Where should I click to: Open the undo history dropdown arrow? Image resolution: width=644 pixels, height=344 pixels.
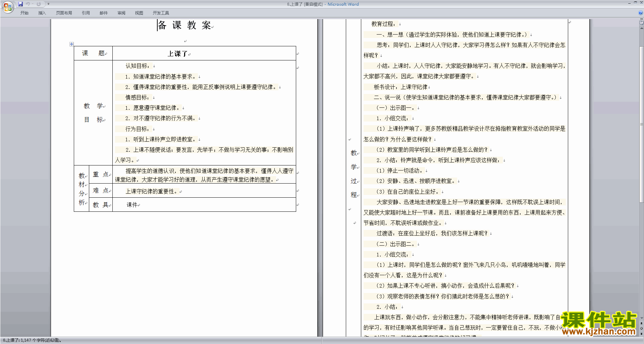[33, 4]
